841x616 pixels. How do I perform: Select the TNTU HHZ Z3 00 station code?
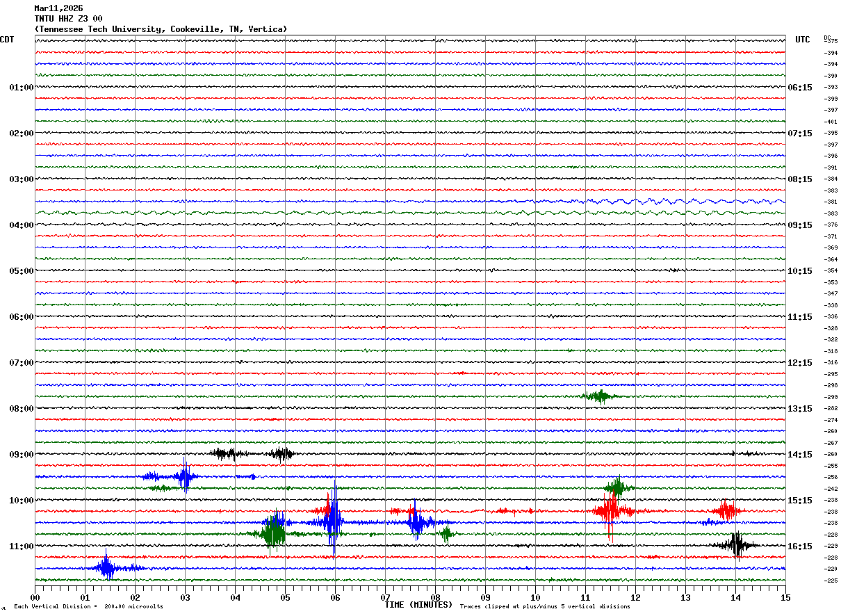click(68, 19)
